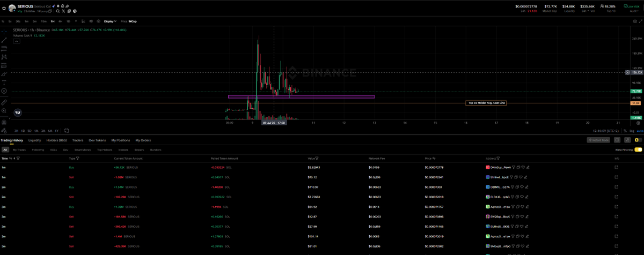Select the 1H timeframe
The height and width of the screenshot is (255, 644).
click(53, 21)
